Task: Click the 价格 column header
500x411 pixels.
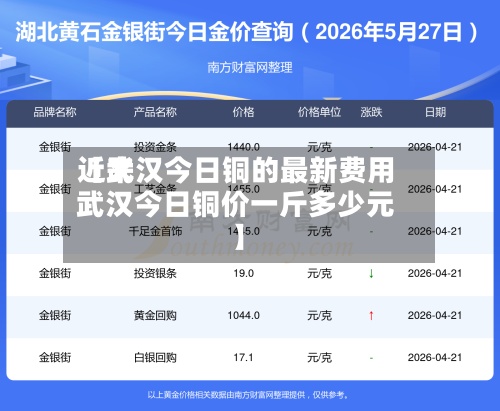Action: [243, 112]
